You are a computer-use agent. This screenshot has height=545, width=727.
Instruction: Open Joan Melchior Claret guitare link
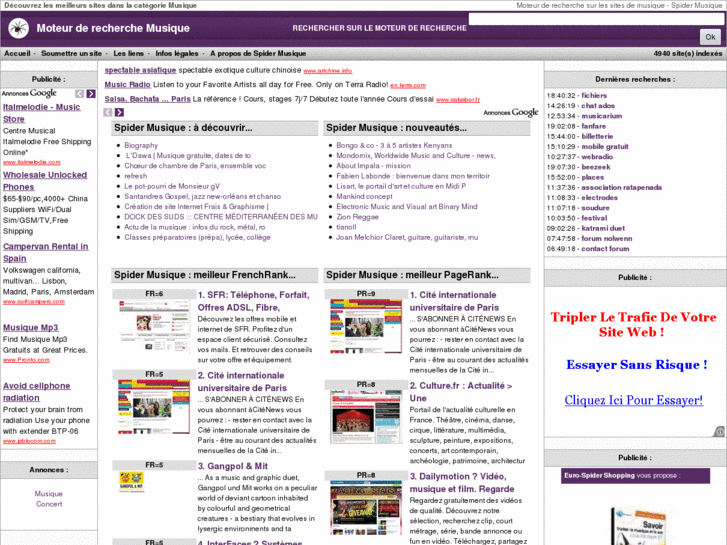[x=407, y=237]
